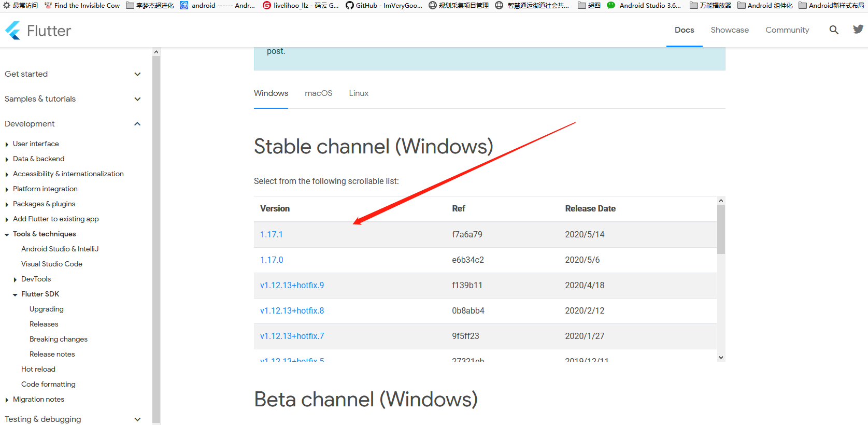Screen dimensions: 868x425
Task: Click the Flutter logo icon
Action: [13, 31]
